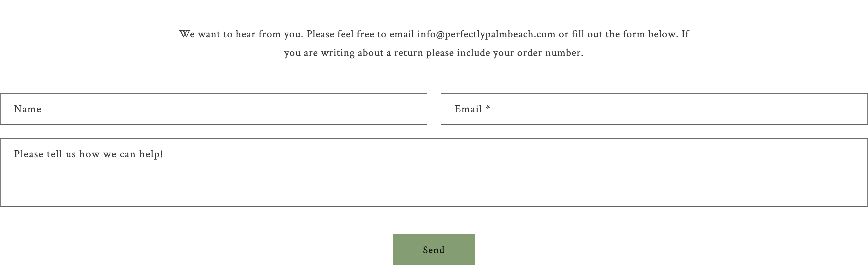This screenshot has height=265, width=868.
Task: Click into the Email input field
Action: 654,109
